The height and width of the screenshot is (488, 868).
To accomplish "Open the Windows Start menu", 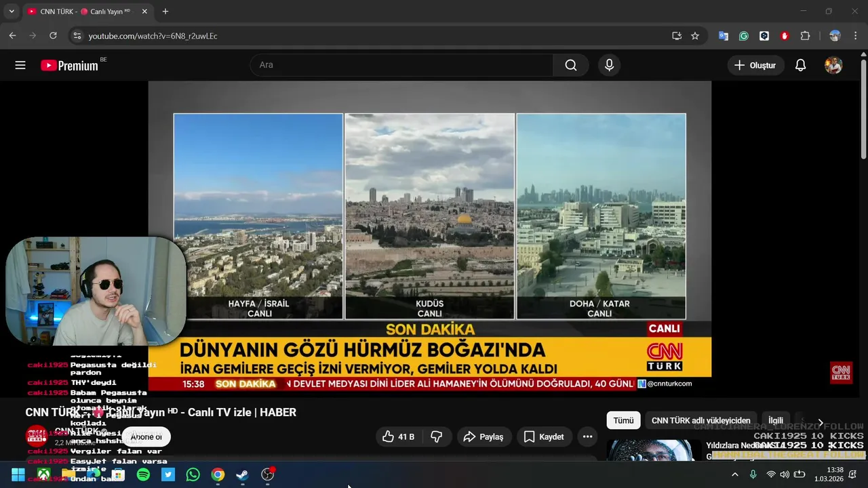I will click(x=18, y=475).
